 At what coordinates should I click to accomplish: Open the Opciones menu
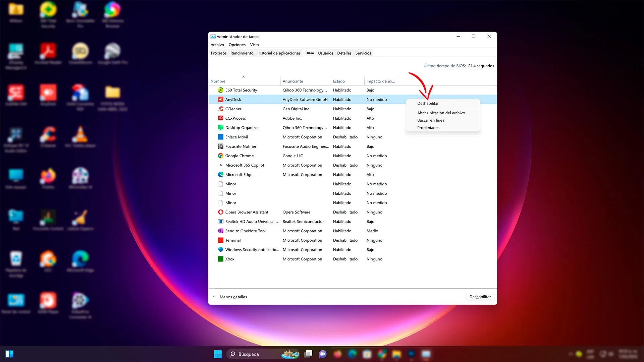pyautogui.click(x=237, y=45)
